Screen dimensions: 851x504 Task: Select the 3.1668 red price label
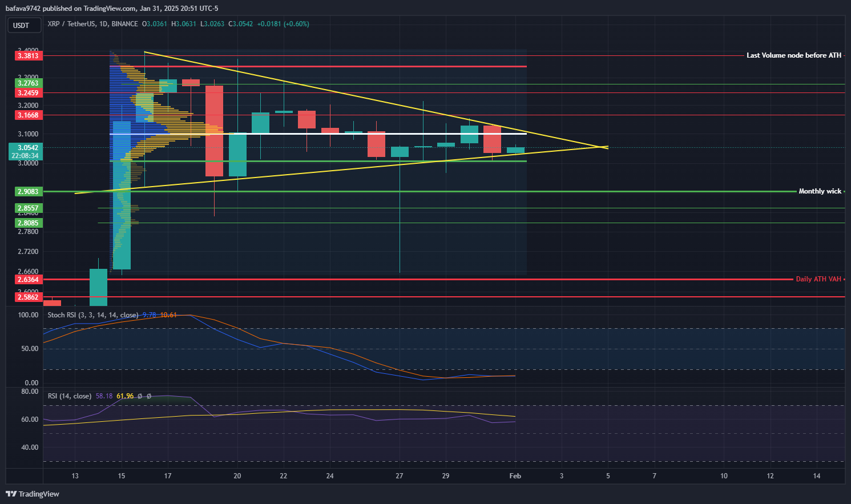click(x=28, y=115)
